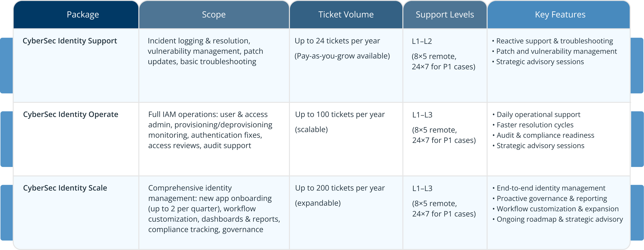Click the Scope column header
This screenshot has height=250, width=644.
[x=214, y=14]
